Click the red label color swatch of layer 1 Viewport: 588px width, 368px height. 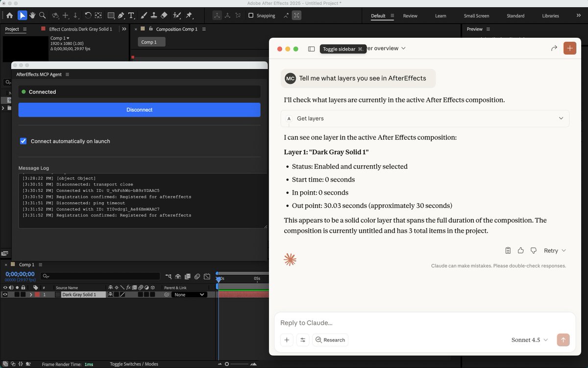[x=37, y=295]
